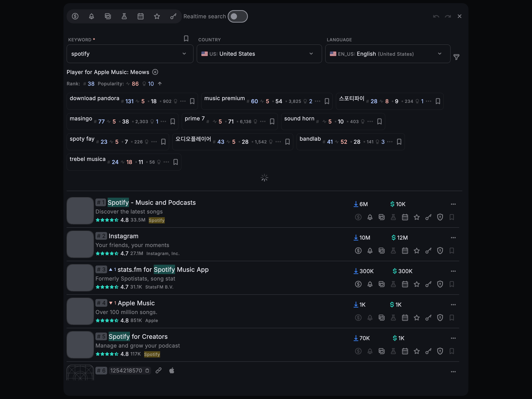
Task: Open more menu for Apple Music row
Action: click(x=453, y=305)
